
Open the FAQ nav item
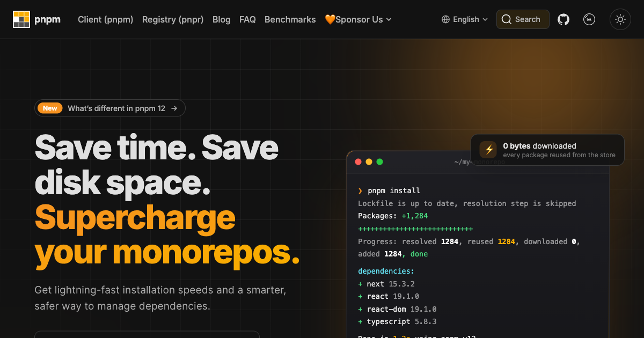tap(247, 19)
